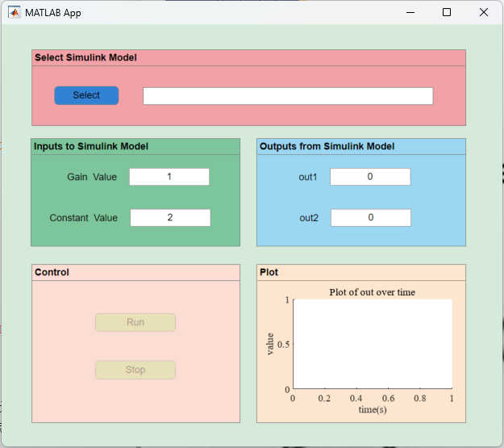Click the Simulink model path field
Screen dimensions: 504x448
(x=288, y=96)
